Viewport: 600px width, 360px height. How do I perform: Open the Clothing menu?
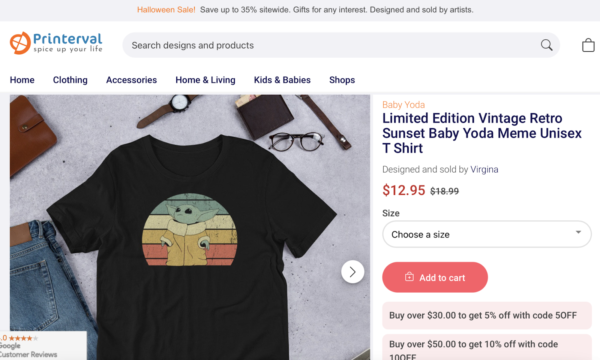click(70, 80)
